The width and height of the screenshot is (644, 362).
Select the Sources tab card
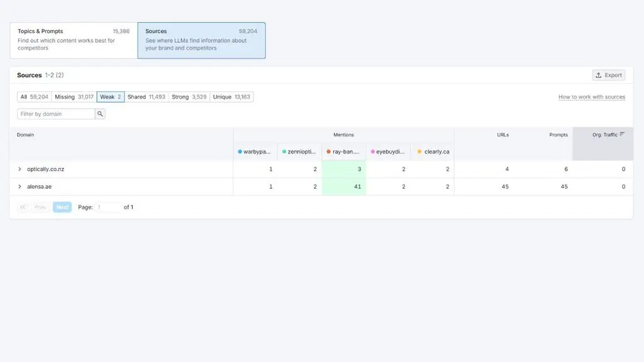coord(202,40)
